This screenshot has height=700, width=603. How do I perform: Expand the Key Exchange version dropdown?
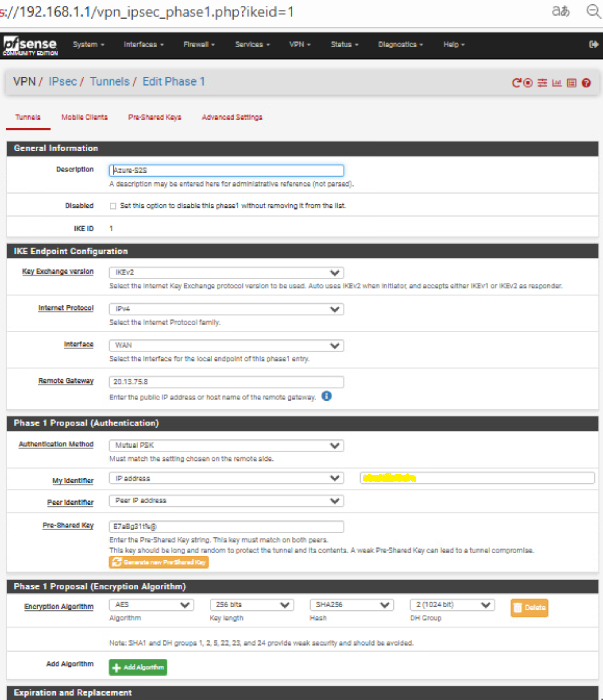tap(226, 273)
